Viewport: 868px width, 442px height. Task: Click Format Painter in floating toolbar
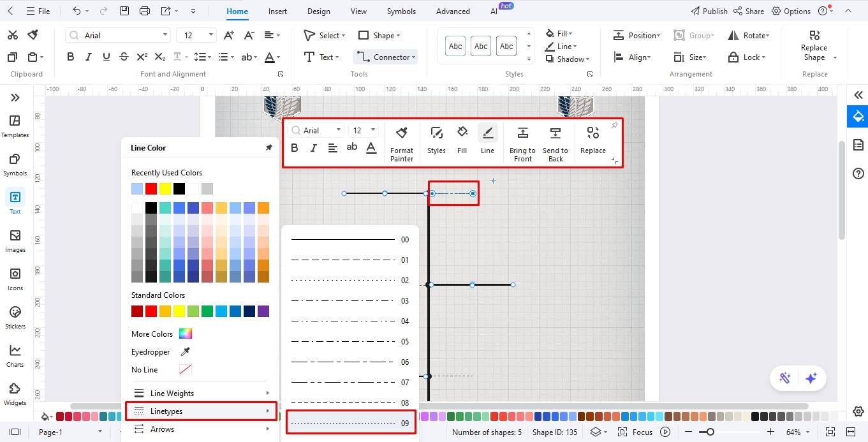402,143
